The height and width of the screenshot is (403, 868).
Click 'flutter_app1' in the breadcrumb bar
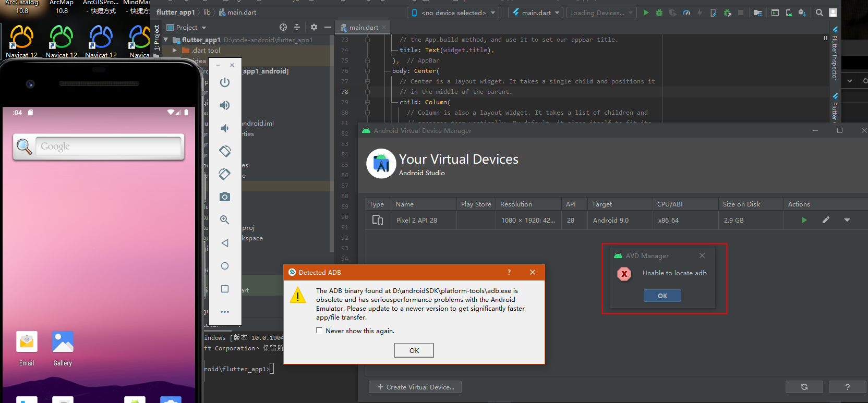[x=175, y=12]
